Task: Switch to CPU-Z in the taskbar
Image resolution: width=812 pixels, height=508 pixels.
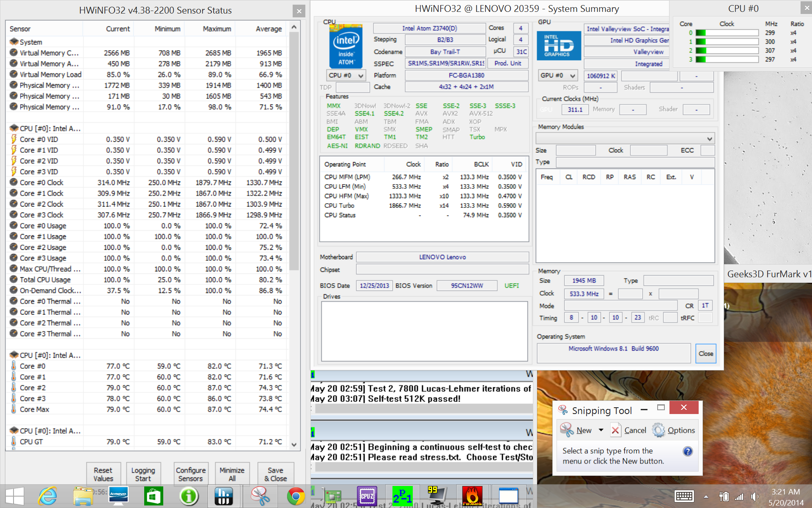Action: click(367, 496)
